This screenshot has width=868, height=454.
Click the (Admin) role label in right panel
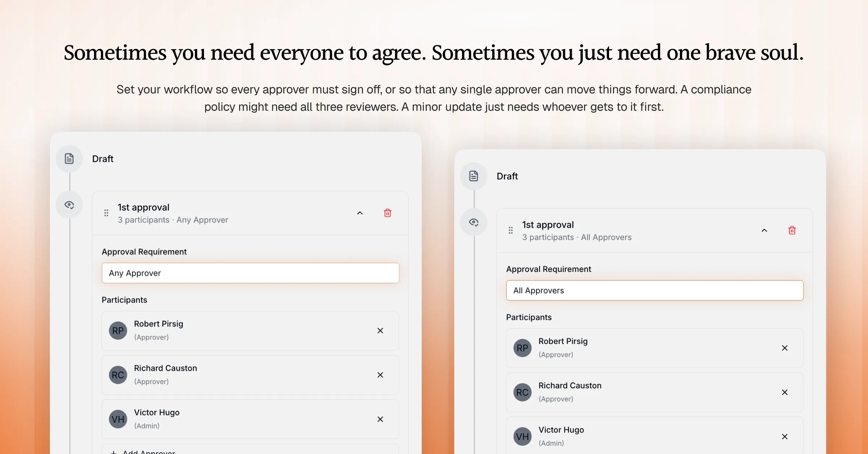(551, 443)
